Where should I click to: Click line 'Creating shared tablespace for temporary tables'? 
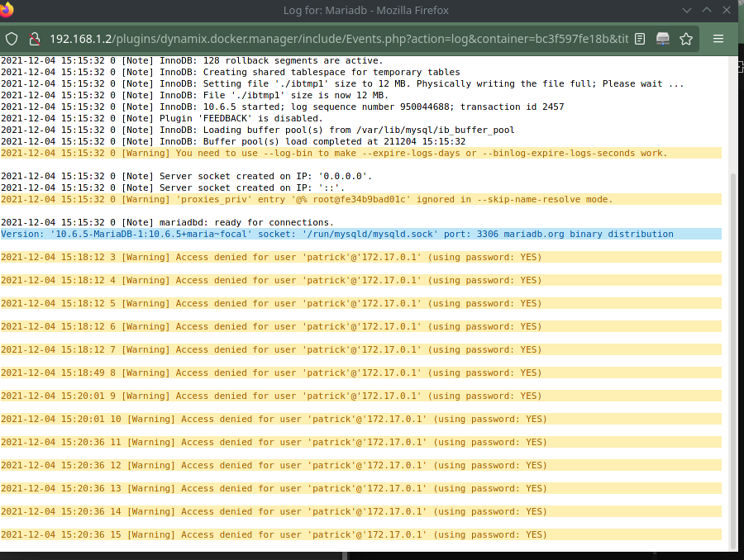pos(231,72)
